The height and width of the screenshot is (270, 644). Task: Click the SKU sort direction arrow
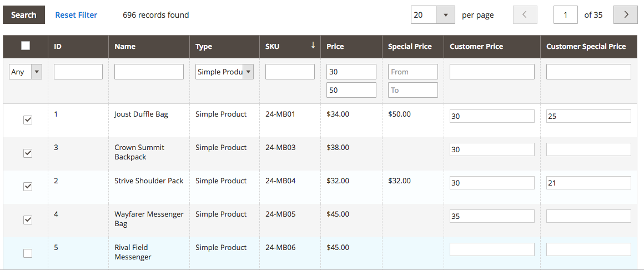(313, 45)
